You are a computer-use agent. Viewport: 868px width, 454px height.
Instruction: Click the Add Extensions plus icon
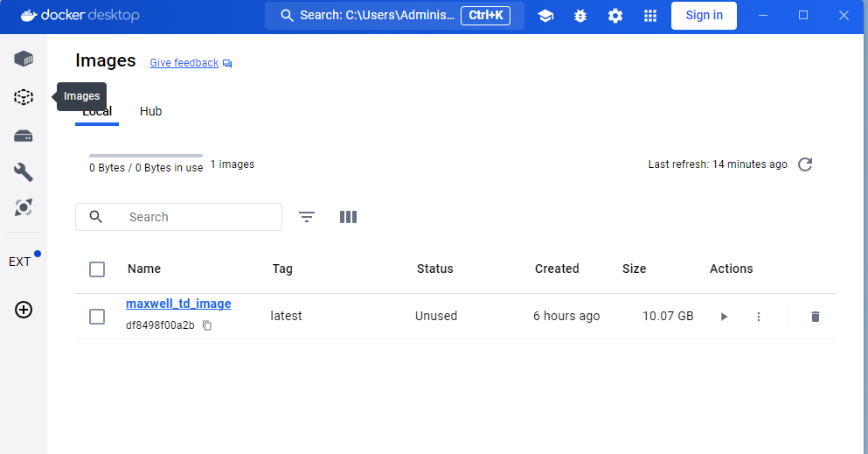(24, 309)
